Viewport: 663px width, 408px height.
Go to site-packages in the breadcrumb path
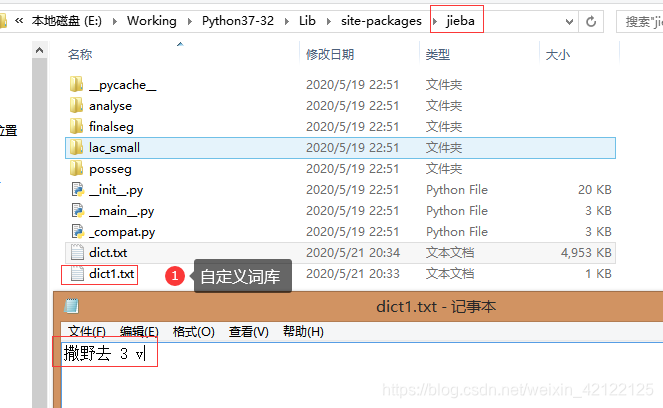click(x=381, y=21)
